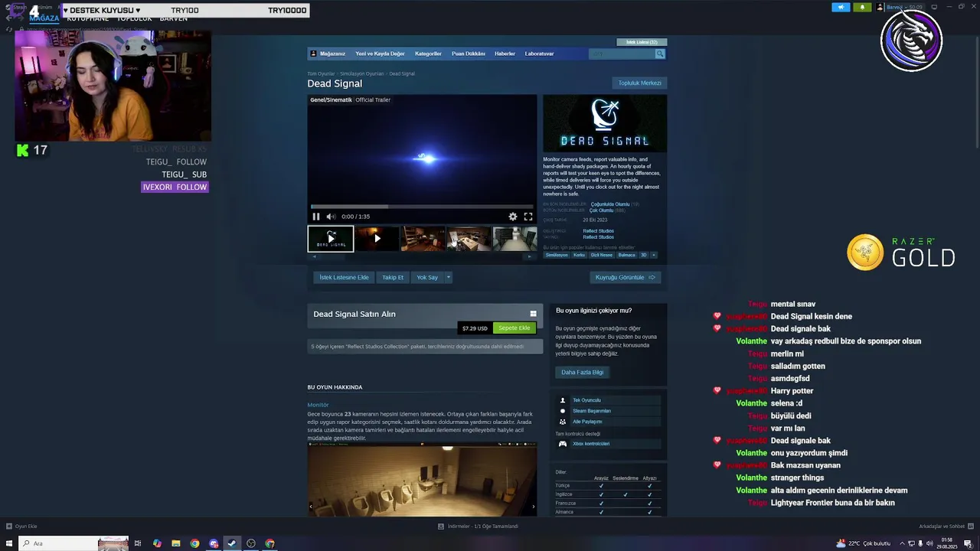Open Yeni ve Kayda Değer menu
The height and width of the screenshot is (551, 980).
click(x=380, y=54)
